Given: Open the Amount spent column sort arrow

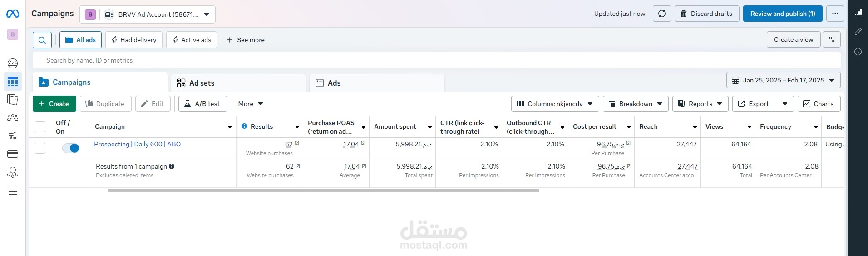Looking at the screenshot, I should click(429, 127).
